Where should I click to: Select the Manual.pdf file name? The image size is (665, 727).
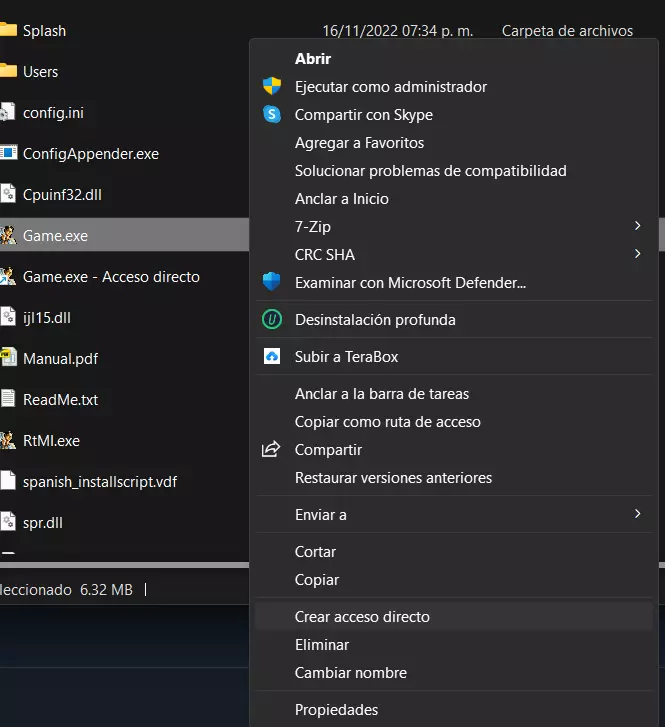coord(60,359)
